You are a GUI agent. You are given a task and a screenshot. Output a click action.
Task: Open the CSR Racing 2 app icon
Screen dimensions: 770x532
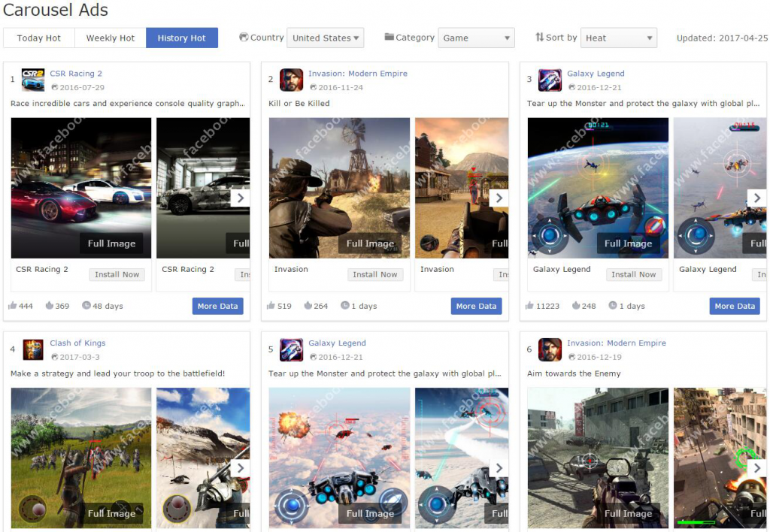point(33,80)
